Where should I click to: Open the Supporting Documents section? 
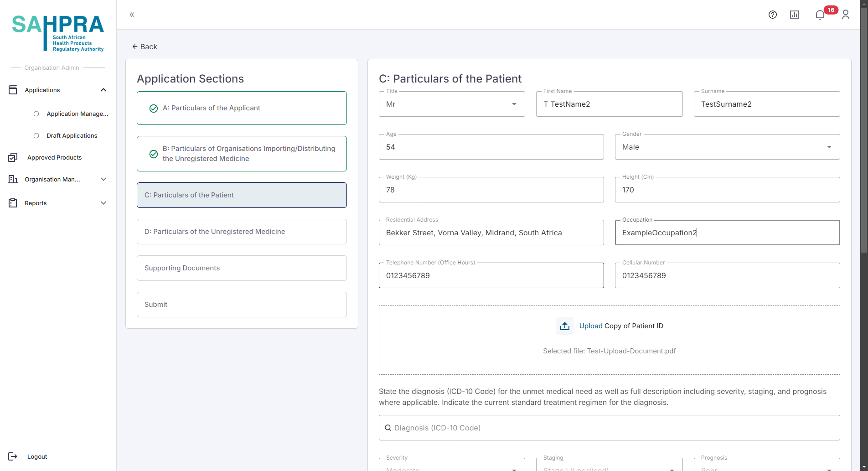242,268
